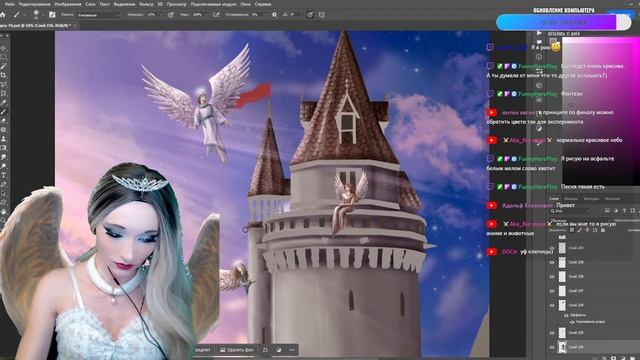Screen dimensions: 640x360
Task: Filter layers by pixel layer icon
Action: coord(607,211)
